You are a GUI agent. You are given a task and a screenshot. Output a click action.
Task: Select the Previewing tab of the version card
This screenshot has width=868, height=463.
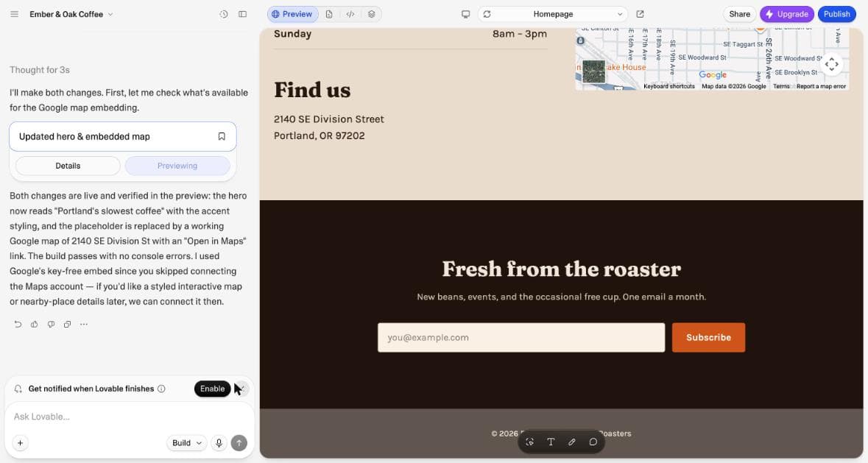tap(177, 166)
